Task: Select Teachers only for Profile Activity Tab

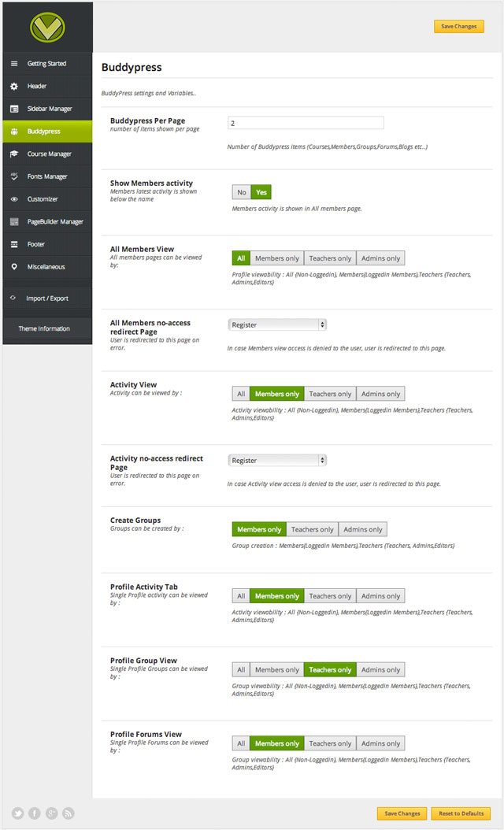Action: click(330, 596)
